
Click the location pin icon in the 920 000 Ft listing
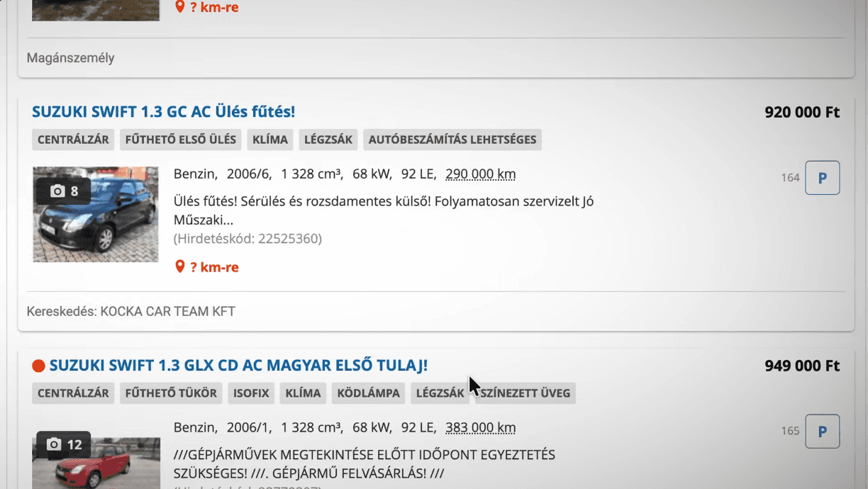point(180,266)
